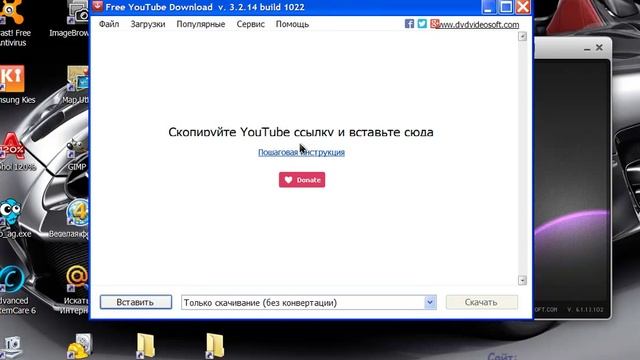Click the Free YouTube Download title icon
Screen dimensions: 640x360
click(x=97, y=6)
